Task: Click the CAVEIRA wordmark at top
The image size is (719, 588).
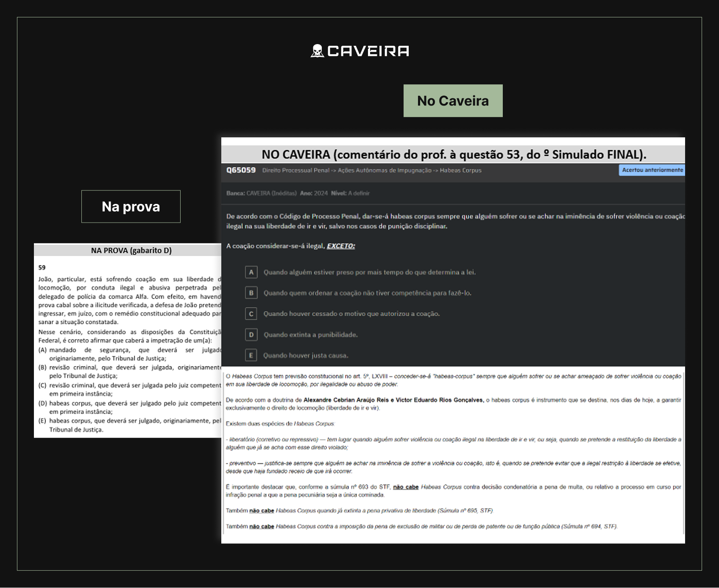Action: click(x=368, y=51)
